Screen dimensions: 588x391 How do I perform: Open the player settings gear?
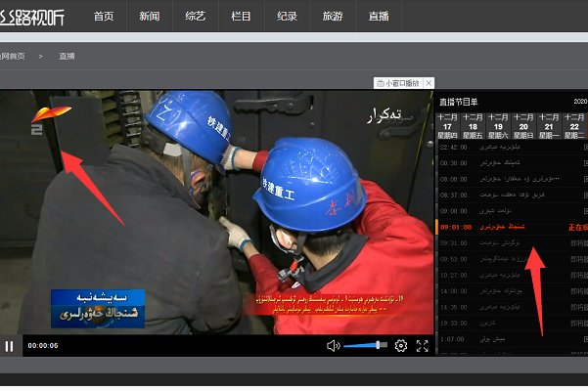(401, 346)
